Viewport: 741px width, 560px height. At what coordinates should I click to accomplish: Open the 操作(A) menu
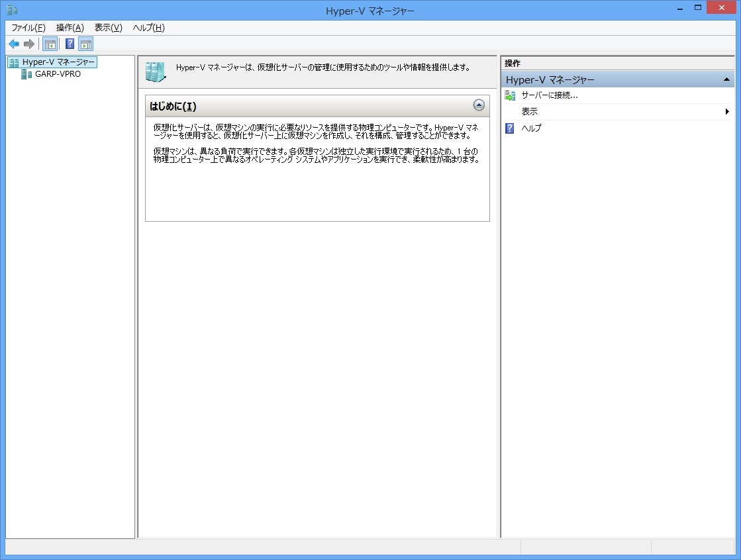[70, 28]
